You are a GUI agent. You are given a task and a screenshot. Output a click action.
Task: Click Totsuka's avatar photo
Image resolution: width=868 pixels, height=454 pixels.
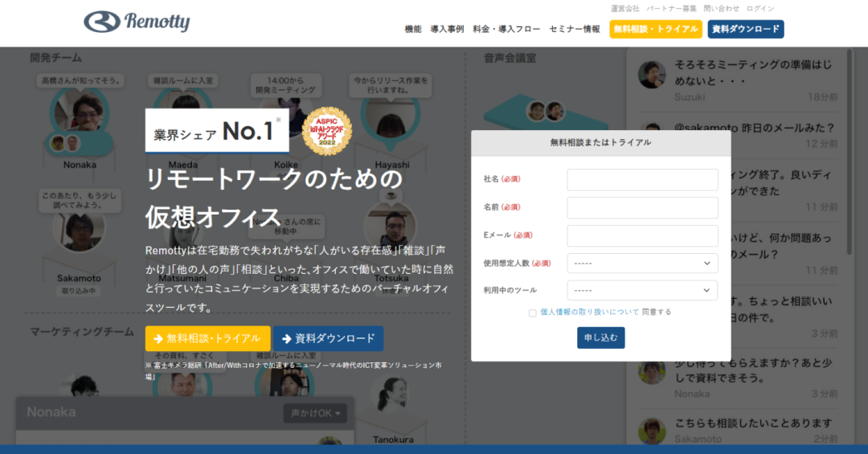[x=391, y=227]
